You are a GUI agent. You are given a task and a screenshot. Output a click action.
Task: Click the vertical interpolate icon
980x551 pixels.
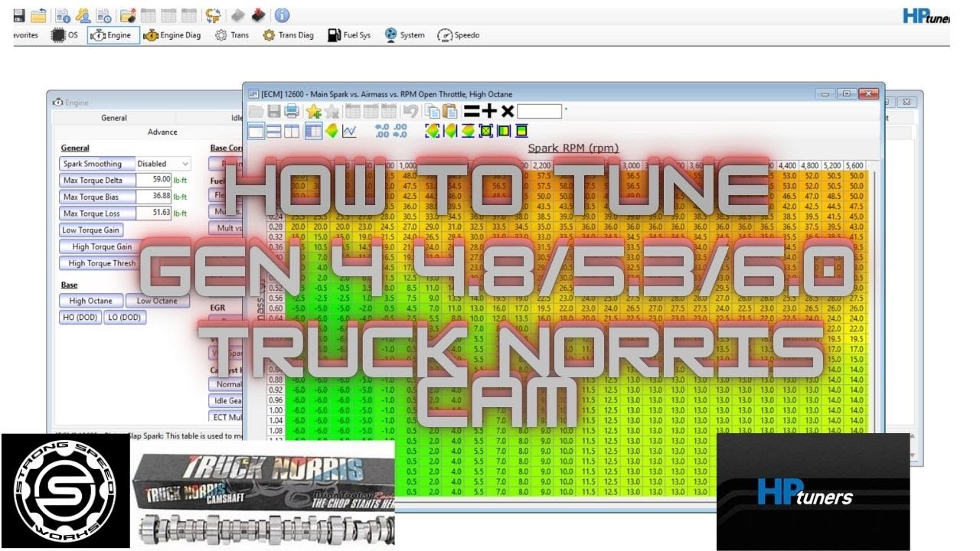point(468,131)
